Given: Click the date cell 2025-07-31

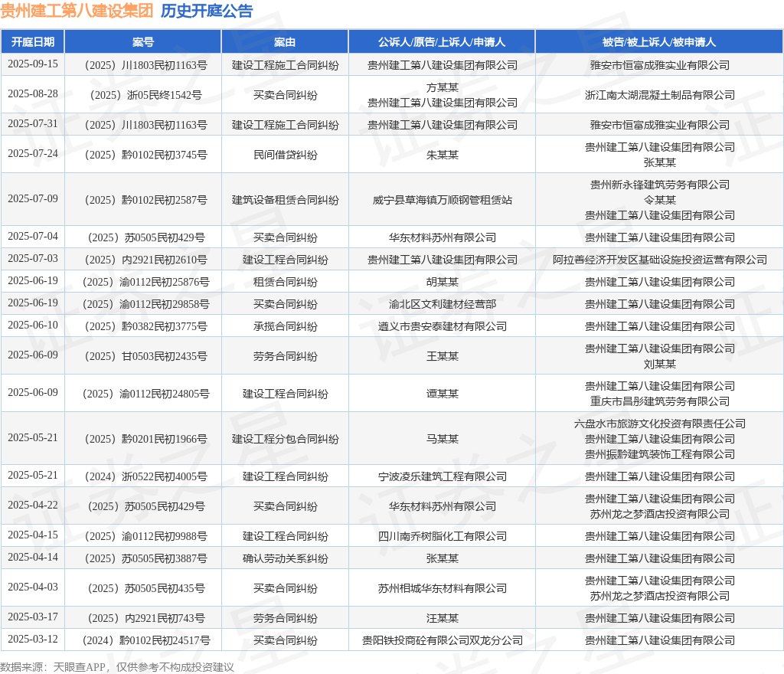Looking at the screenshot, I should click(33, 123).
